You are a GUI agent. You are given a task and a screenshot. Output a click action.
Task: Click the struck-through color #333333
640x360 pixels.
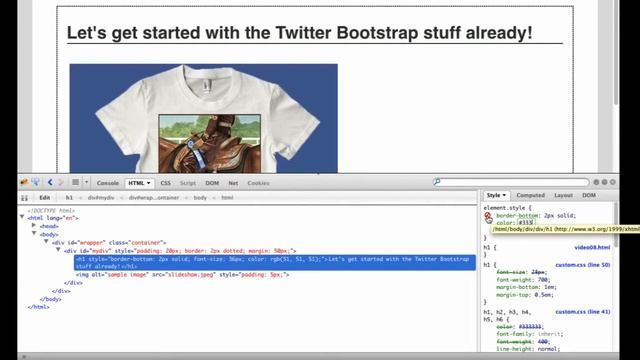(x=520, y=327)
